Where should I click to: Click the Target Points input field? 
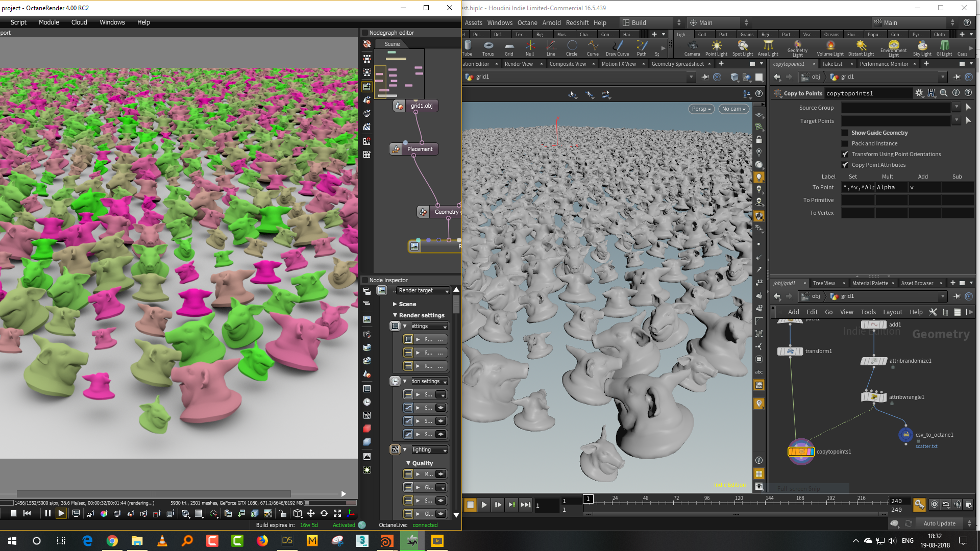pyautogui.click(x=896, y=121)
